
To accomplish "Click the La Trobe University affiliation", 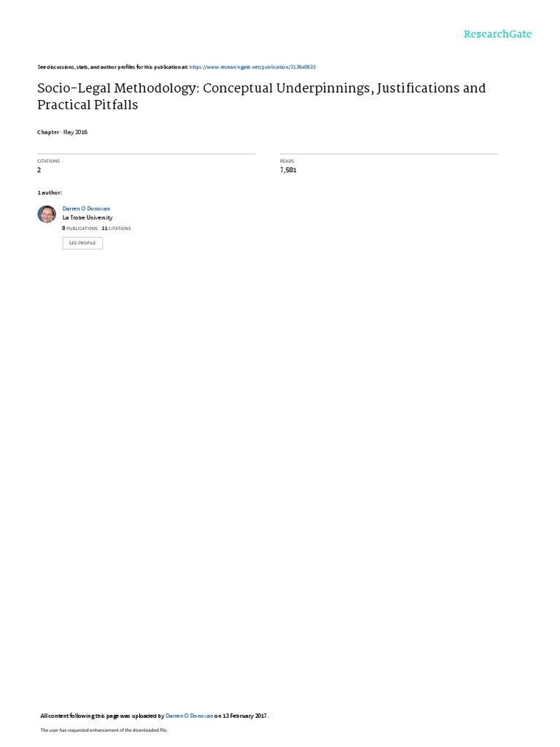I will click(87, 217).
